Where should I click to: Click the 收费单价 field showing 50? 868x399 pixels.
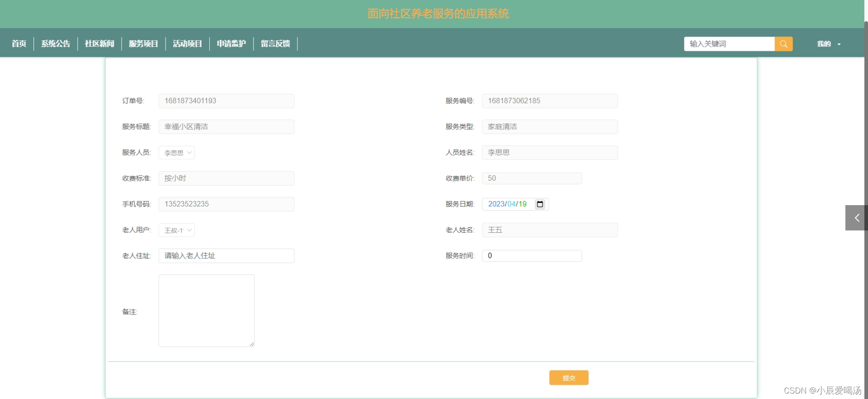pyautogui.click(x=532, y=178)
